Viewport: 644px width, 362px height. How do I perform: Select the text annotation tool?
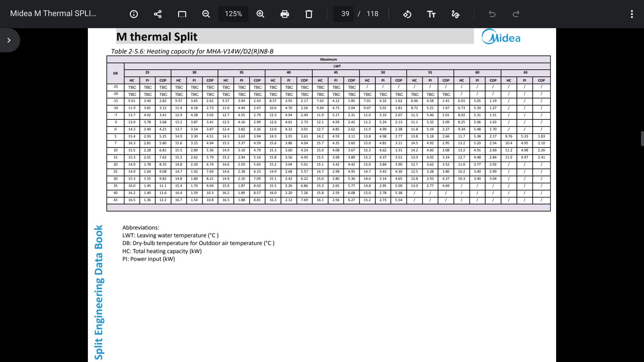click(x=431, y=14)
